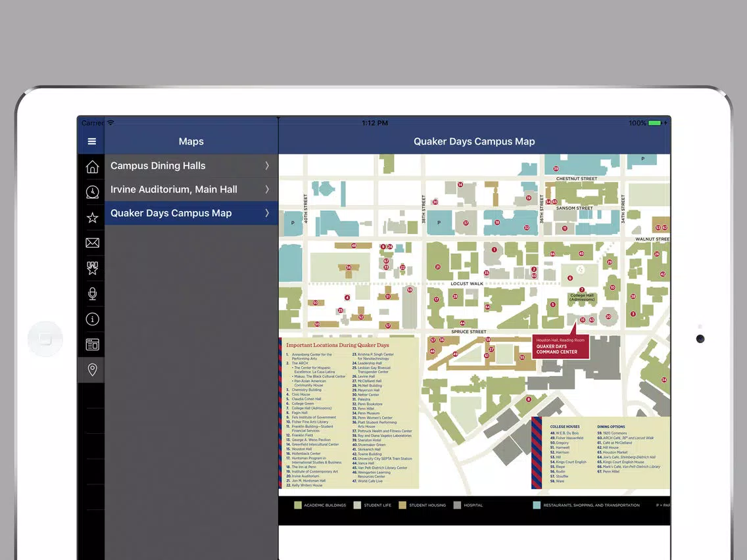Tap the Maps header title

(191, 141)
